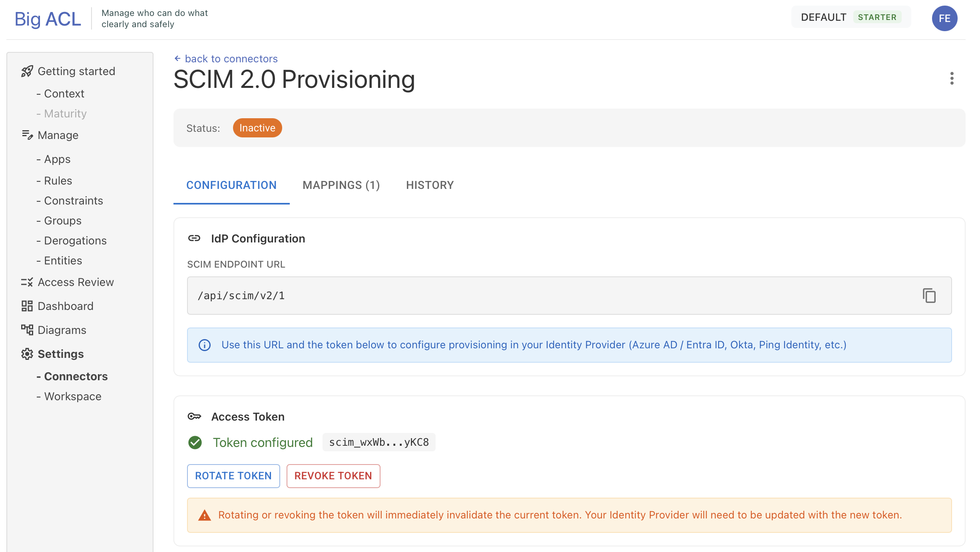Click the Access Review checklist icon
980x552 pixels.
coord(27,282)
